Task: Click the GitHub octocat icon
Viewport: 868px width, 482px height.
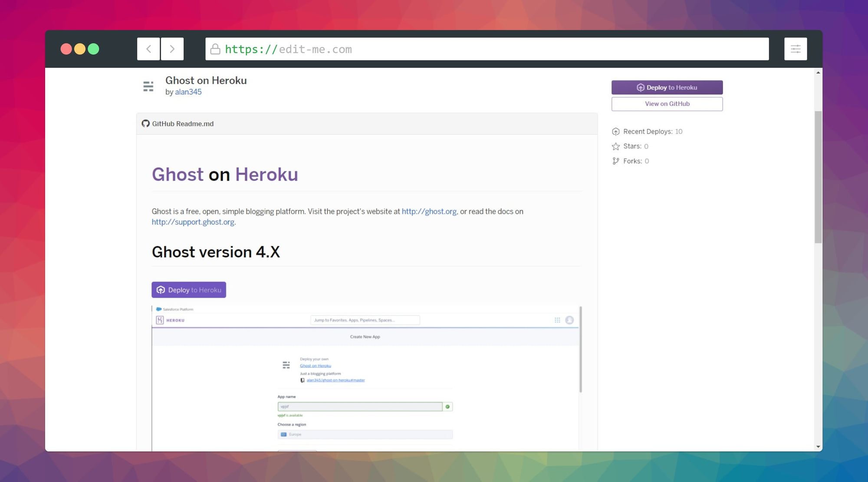Action: (146, 124)
